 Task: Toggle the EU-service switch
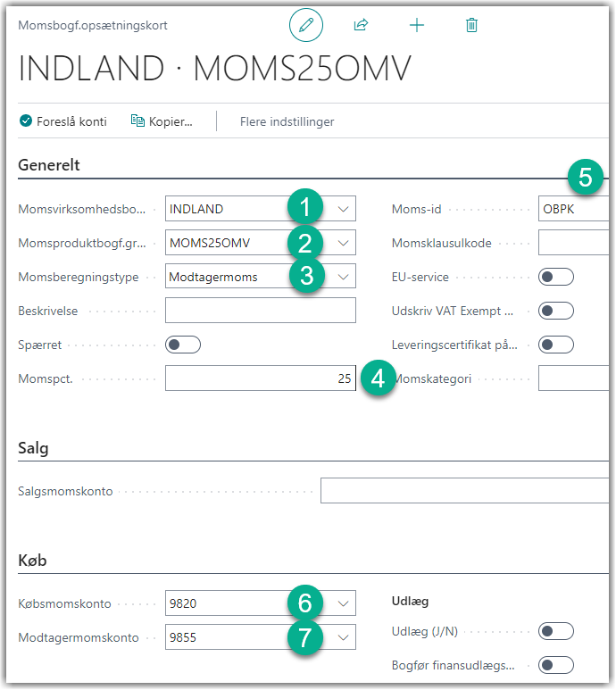coord(556,277)
